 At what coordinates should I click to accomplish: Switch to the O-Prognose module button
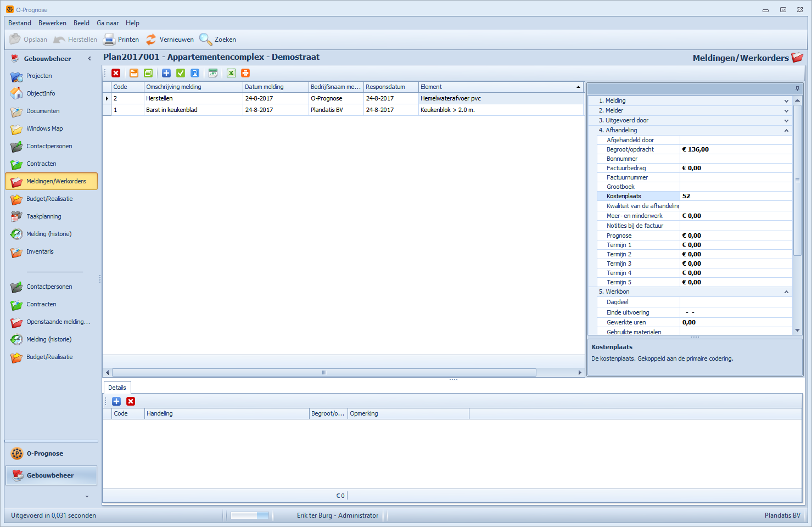pos(51,453)
